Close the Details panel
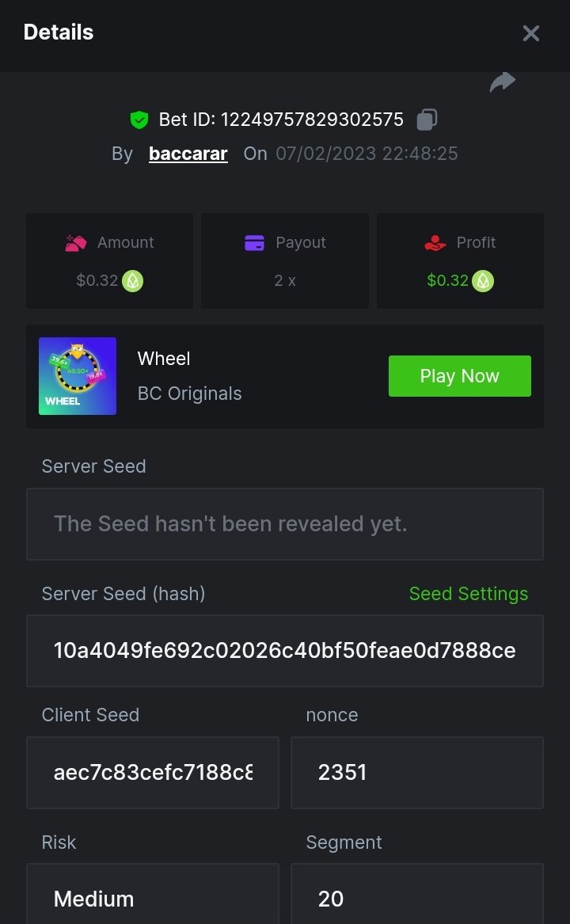 coord(530,33)
